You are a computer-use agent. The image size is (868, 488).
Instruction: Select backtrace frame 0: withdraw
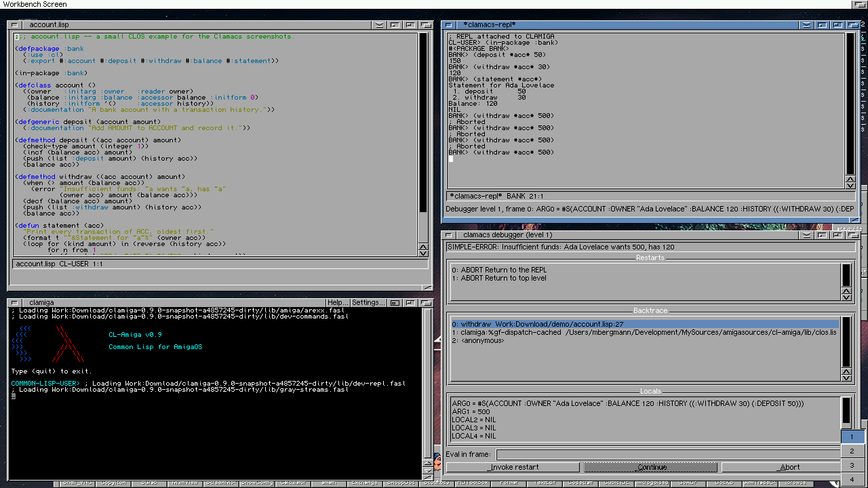[645, 324]
